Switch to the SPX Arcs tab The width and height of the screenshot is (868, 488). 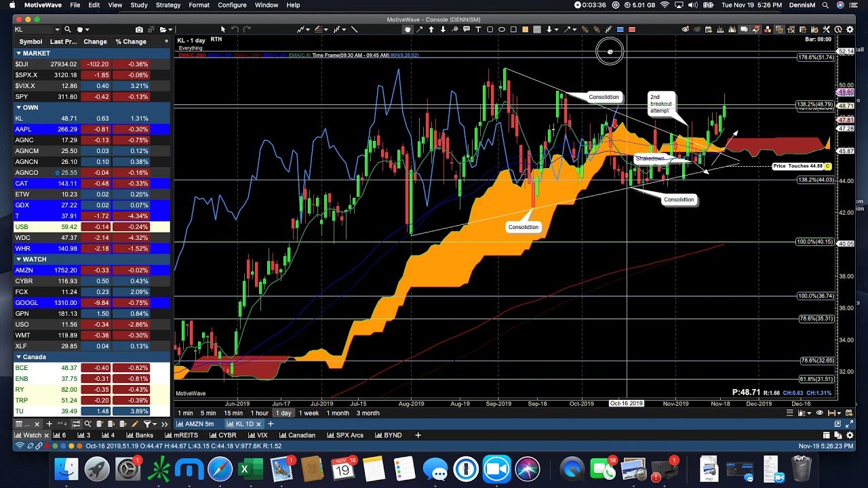[345, 435]
